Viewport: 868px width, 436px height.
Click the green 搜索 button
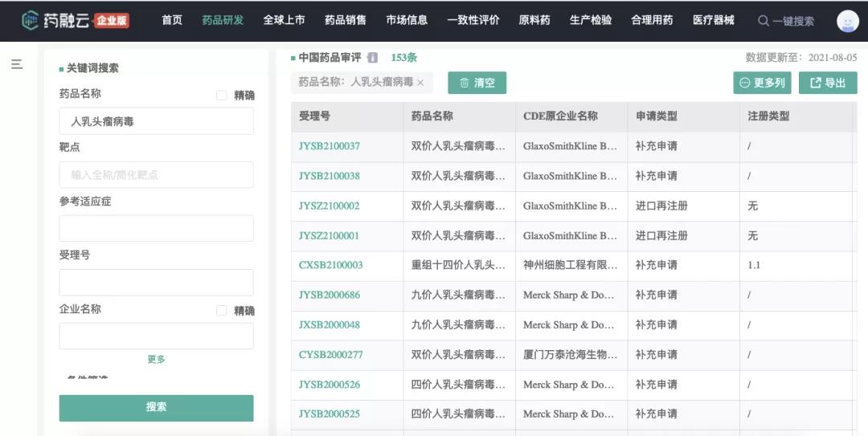[156, 407]
